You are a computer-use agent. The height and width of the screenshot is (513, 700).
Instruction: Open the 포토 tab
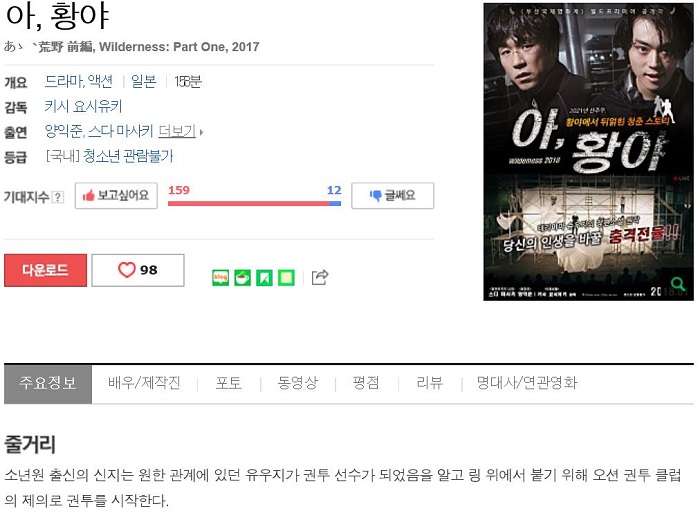[x=229, y=383]
